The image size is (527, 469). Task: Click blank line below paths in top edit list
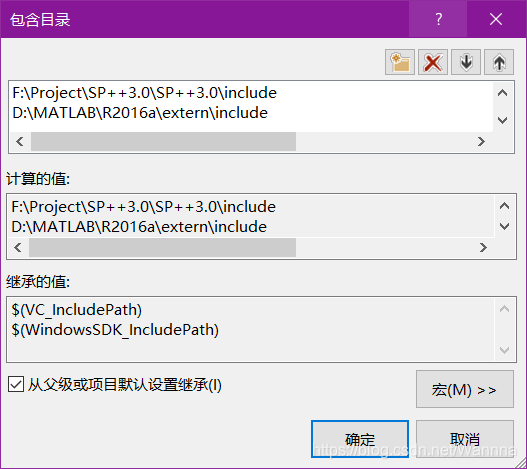[x=250, y=127]
